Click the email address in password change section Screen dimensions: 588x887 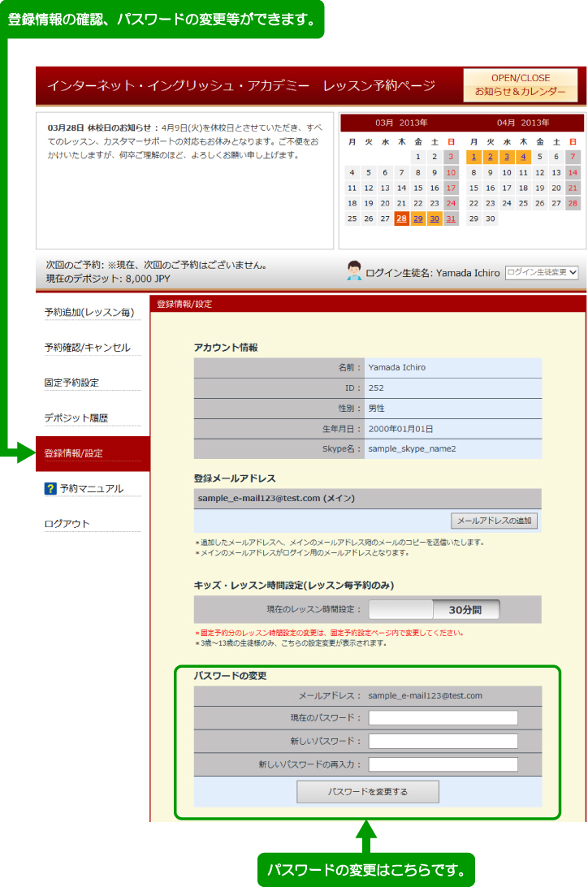tap(426, 695)
